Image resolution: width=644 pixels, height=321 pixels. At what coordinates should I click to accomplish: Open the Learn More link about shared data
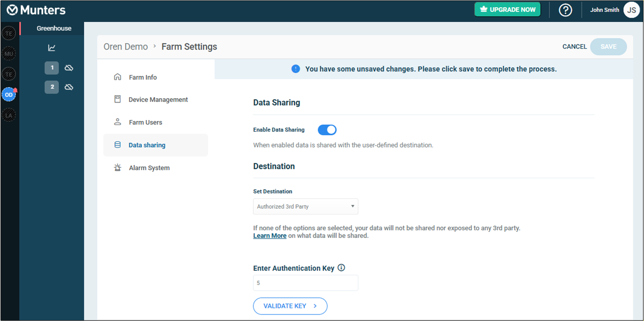pos(270,235)
